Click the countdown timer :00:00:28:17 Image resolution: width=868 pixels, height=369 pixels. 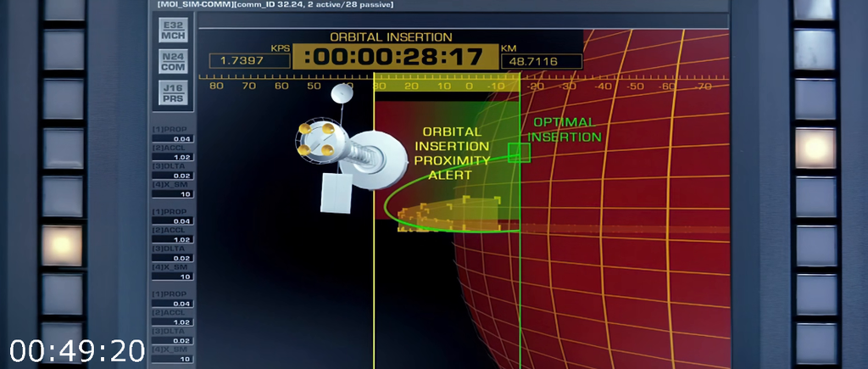click(x=395, y=57)
